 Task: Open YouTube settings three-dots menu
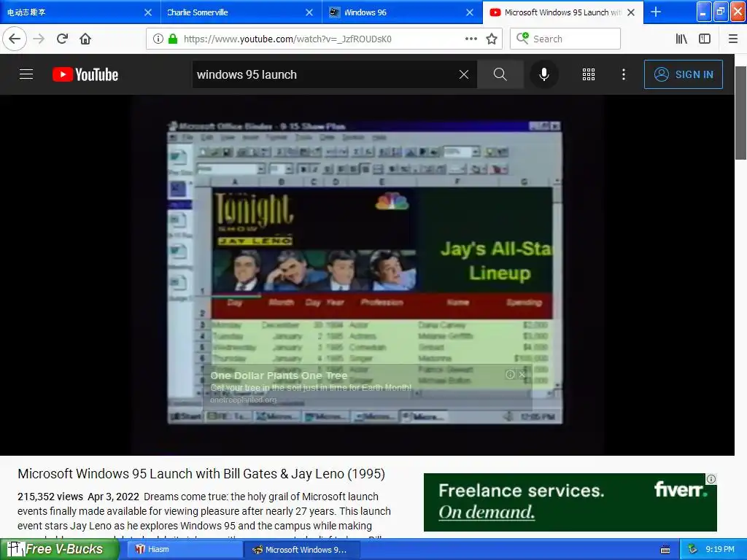pos(624,74)
